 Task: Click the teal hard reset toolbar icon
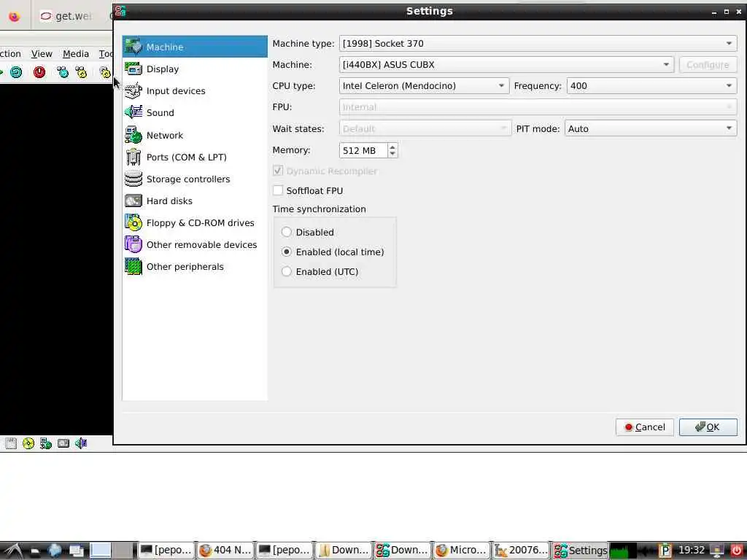click(16, 72)
